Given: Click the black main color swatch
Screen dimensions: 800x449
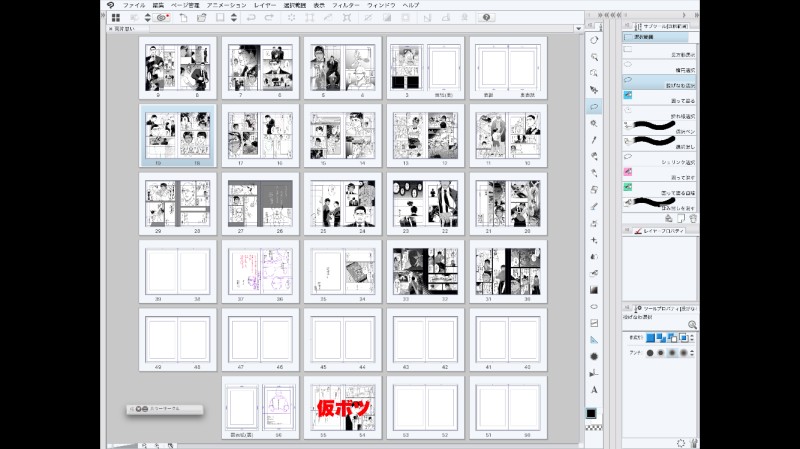Looking at the screenshot, I should point(591,413).
